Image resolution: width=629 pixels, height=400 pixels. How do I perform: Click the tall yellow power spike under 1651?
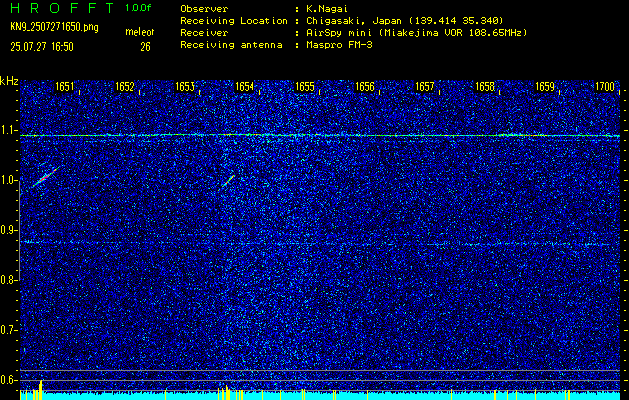point(41,390)
